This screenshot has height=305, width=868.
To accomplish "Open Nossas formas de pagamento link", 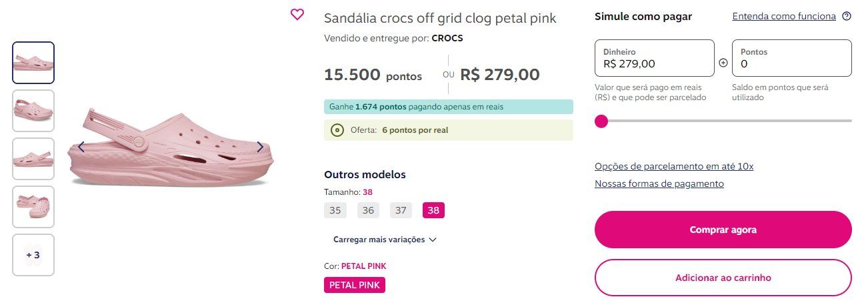I will (659, 184).
